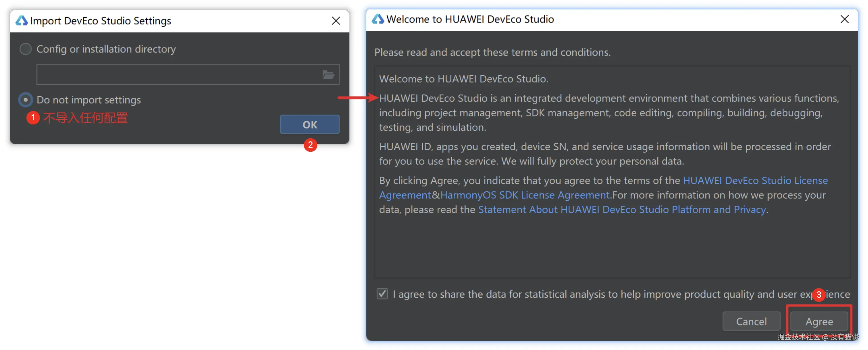Select Config or installation directory radio button
Screen dimensions: 868x350
click(26, 49)
